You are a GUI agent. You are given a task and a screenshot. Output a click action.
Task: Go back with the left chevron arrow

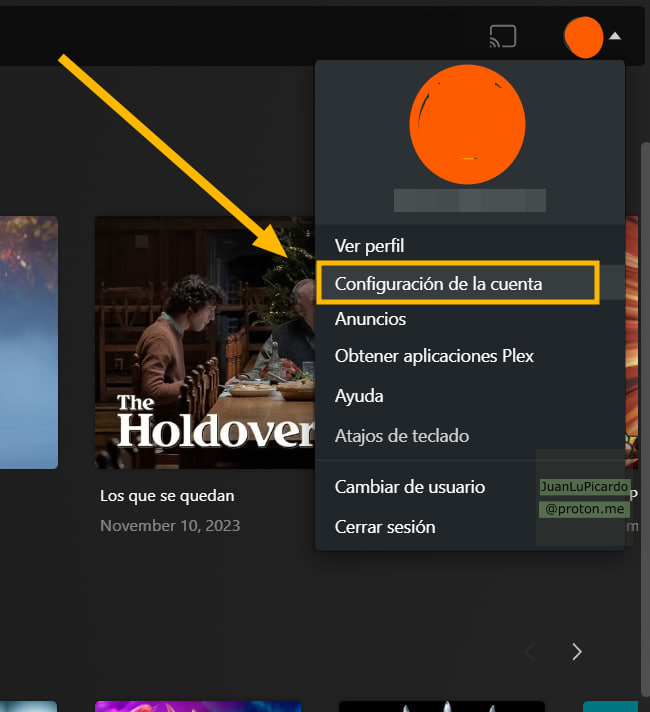(x=530, y=652)
